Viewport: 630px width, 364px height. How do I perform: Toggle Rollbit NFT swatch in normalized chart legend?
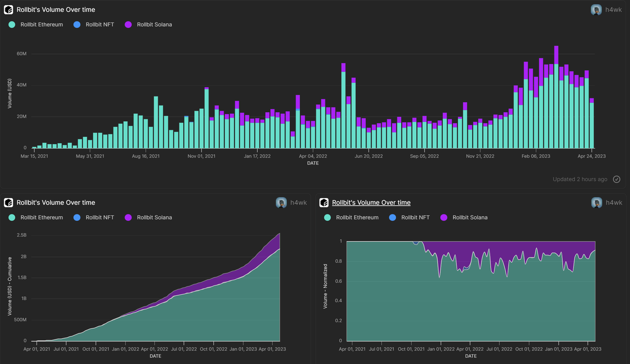pos(392,217)
